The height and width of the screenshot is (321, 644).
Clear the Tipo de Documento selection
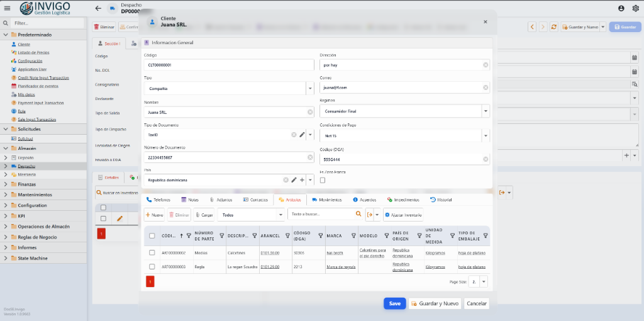(x=294, y=135)
